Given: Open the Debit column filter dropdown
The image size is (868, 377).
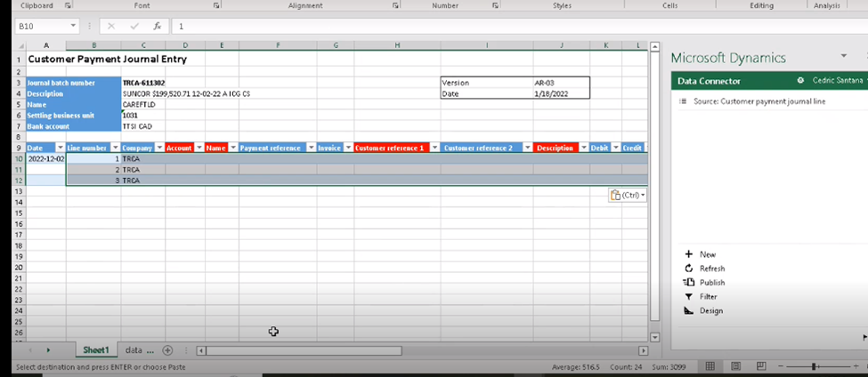Looking at the screenshot, I should pyautogui.click(x=615, y=148).
